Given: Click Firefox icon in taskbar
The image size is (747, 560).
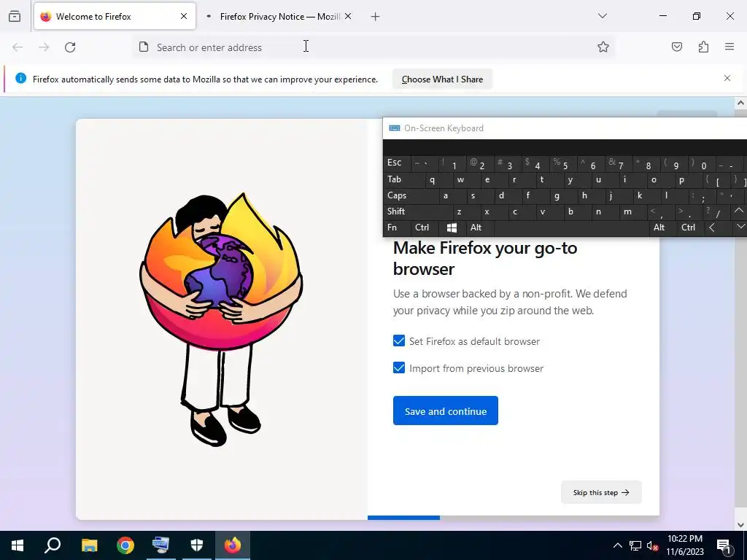Looking at the screenshot, I should coord(233,545).
